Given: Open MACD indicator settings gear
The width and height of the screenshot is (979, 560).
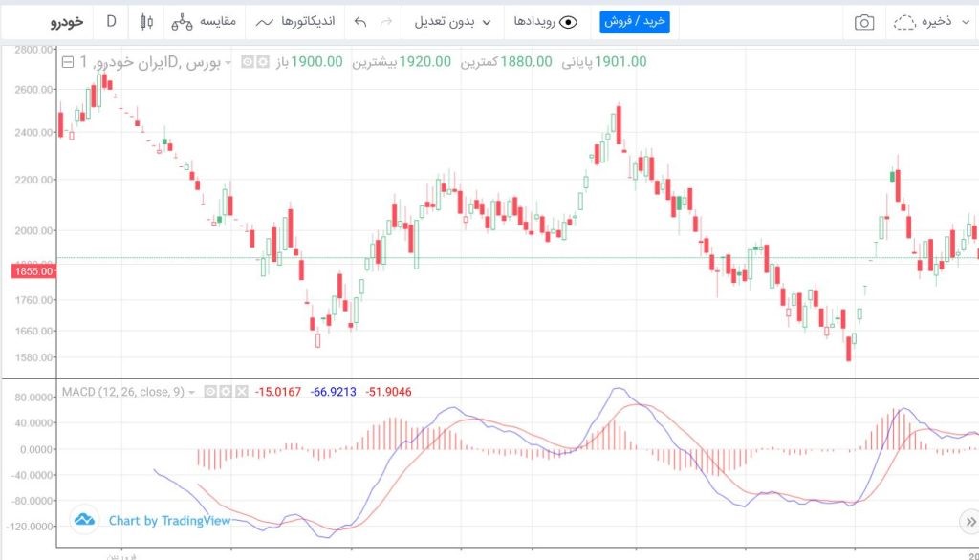Looking at the screenshot, I should click(224, 392).
